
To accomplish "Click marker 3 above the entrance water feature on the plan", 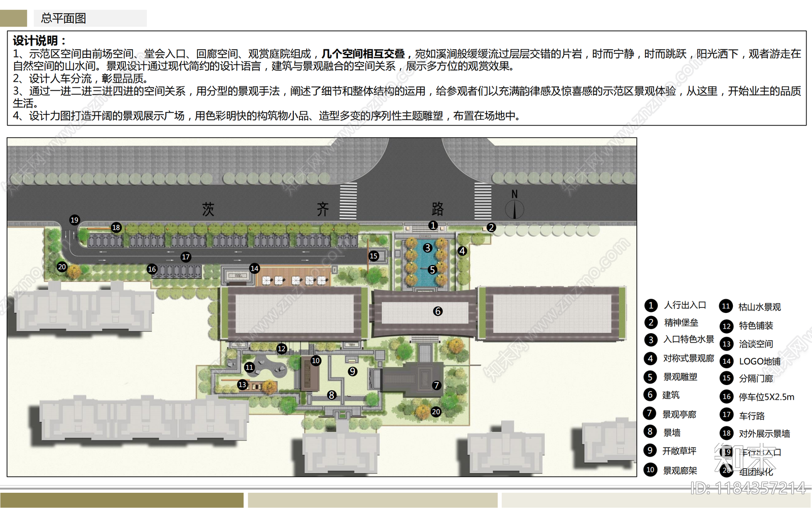I will pyautogui.click(x=428, y=248).
